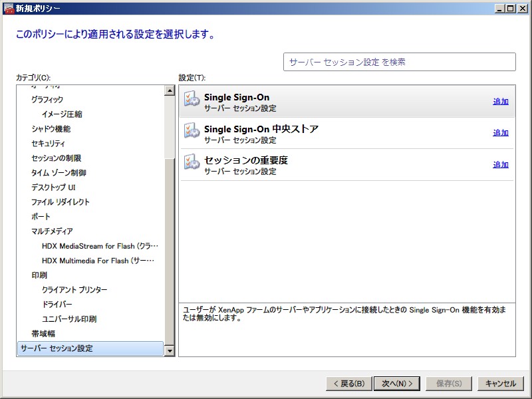Screen dimensions: 532x399
Task: Go back with 戻る(B) button
Action: [x=347, y=384]
